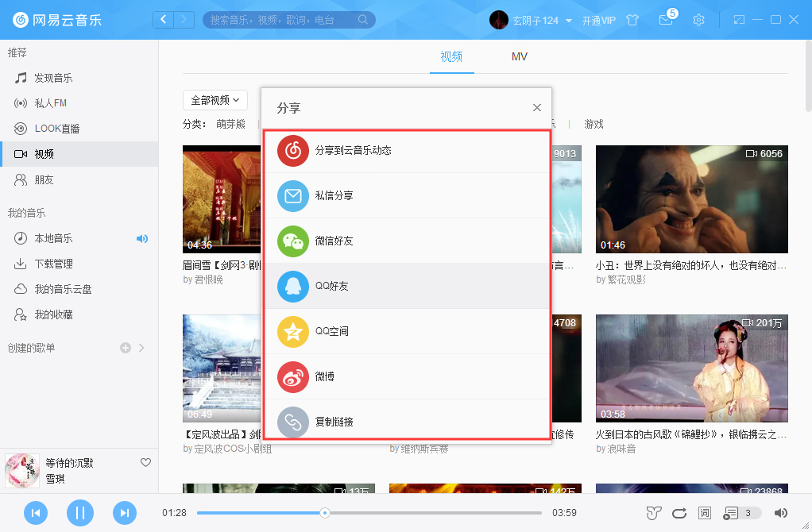Open 下载管理 in the sidebar
Image resolution: width=812 pixels, height=532 pixels.
tap(57, 264)
